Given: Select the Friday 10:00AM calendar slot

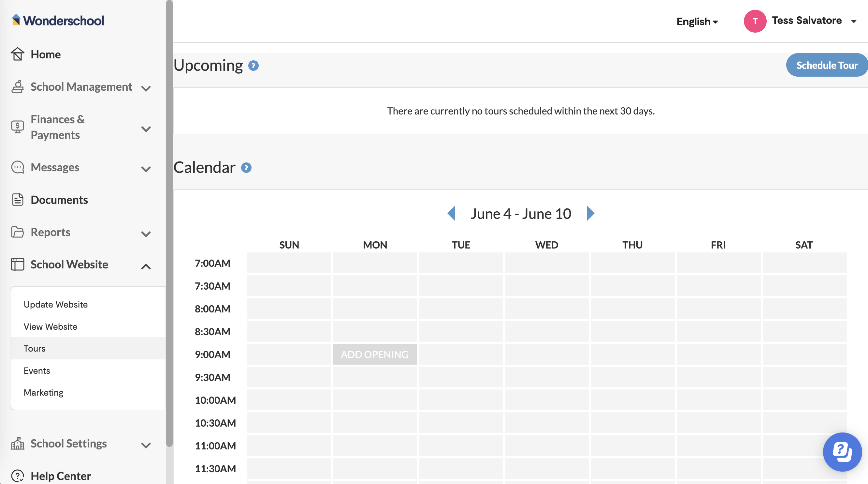Looking at the screenshot, I should 719,400.
